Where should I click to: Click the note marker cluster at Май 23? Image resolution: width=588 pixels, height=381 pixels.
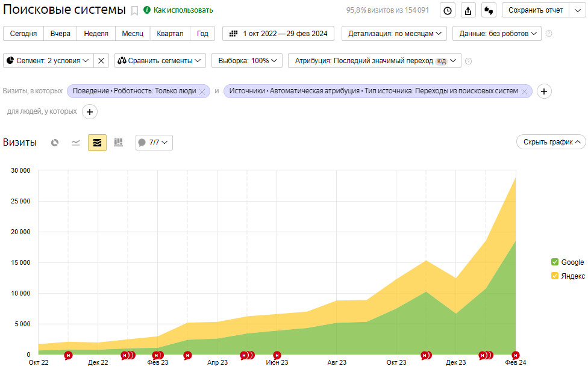(x=247, y=355)
